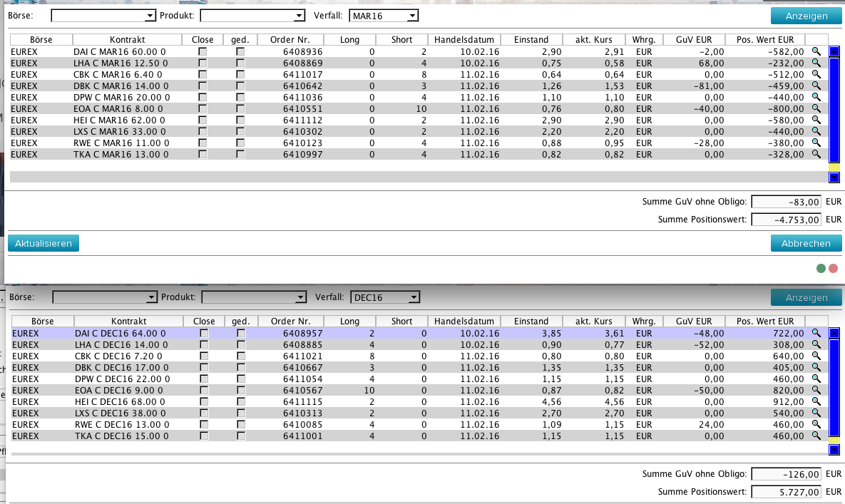
Task: Click Summe Positionswert field showing -4.753,00
Action: [x=787, y=220]
